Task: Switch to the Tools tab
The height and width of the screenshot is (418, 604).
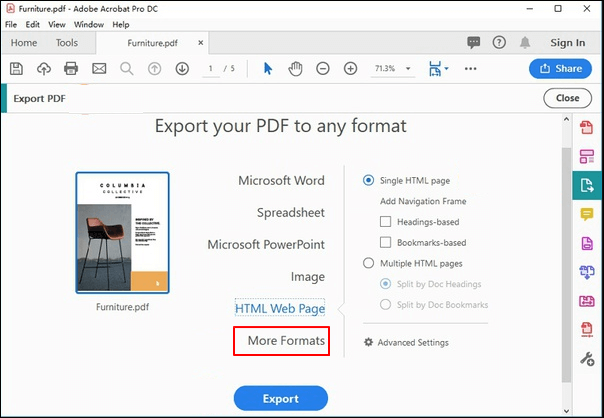Action: [x=67, y=43]
